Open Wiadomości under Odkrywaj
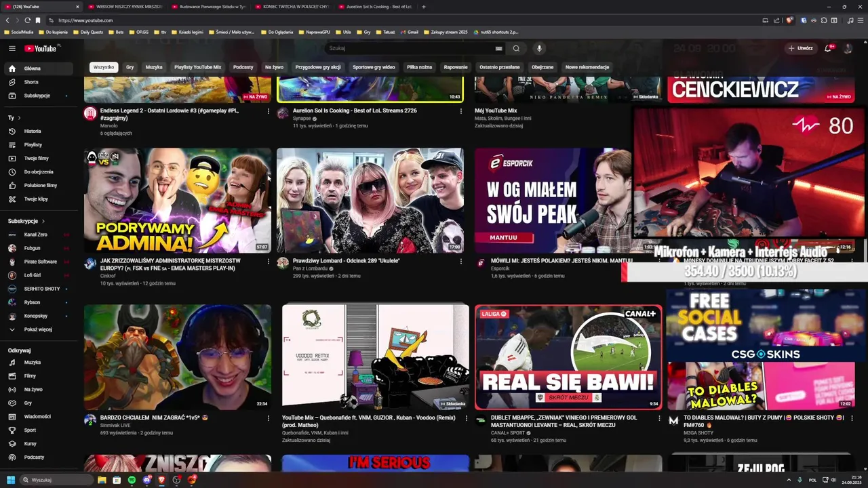 pos(38,416)
